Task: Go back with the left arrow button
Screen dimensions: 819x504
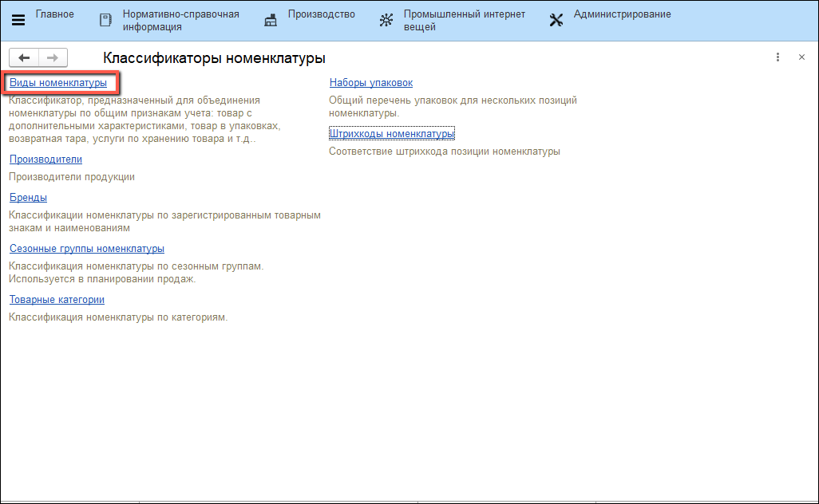Action: click(x=24, y=57)
